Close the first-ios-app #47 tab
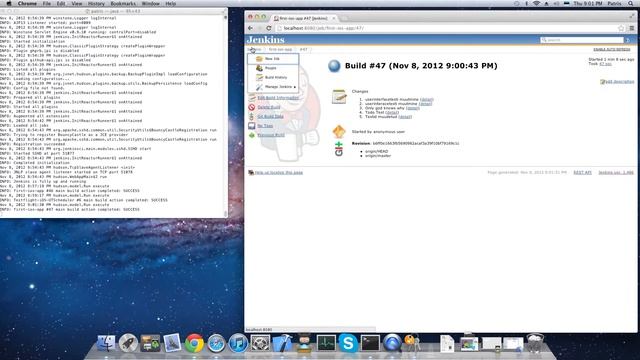Screen dimensions: 640x360 pyautogui.click(x=333, y=18)
